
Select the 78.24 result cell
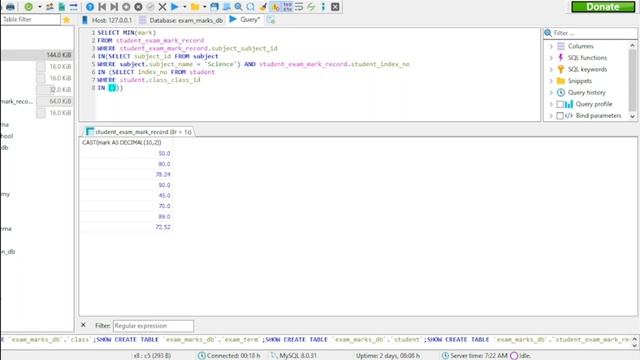(x=126, y=174)
